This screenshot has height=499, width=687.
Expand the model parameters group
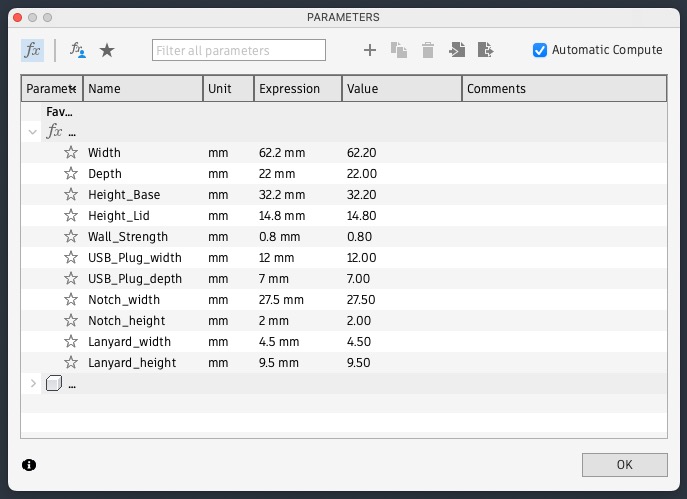click(x=33, y=384)
